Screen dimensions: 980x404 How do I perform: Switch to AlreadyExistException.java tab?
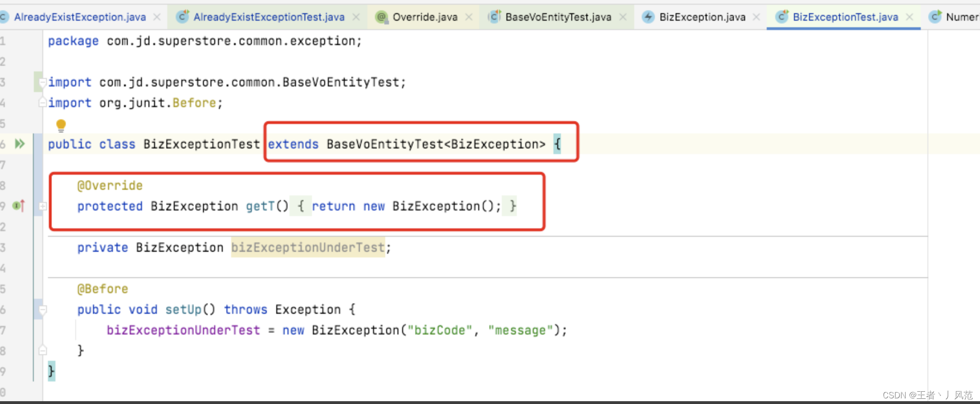[x=80, y=17]
